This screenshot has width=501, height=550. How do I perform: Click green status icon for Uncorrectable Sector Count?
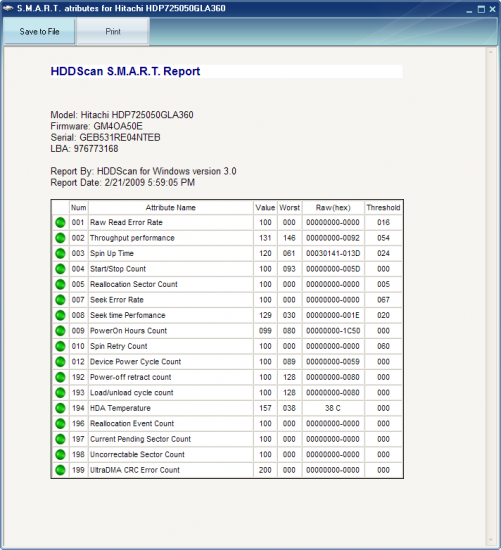(60, 454)
